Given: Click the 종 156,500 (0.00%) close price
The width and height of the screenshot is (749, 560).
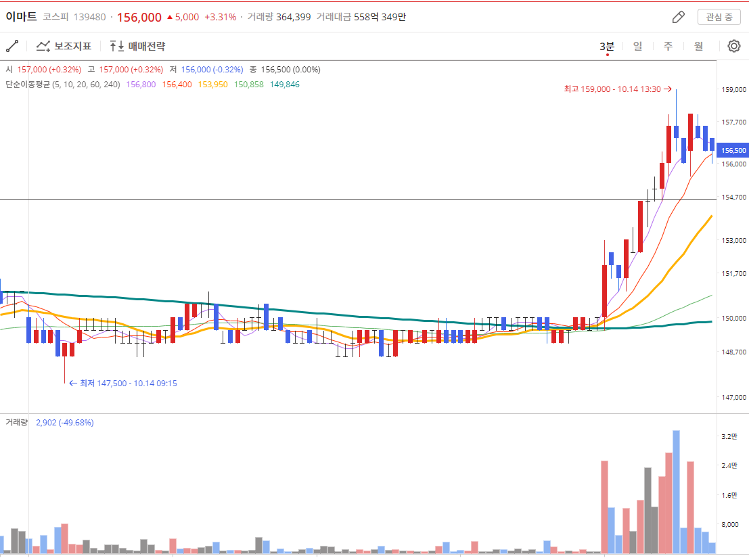Looking at the screenshot, I should pyautogui.click(x=285, y=70).
